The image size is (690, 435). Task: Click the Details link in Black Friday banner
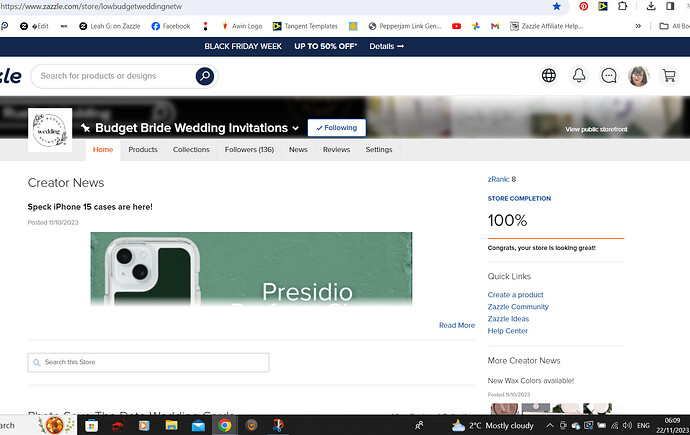(x=386, y=46)
